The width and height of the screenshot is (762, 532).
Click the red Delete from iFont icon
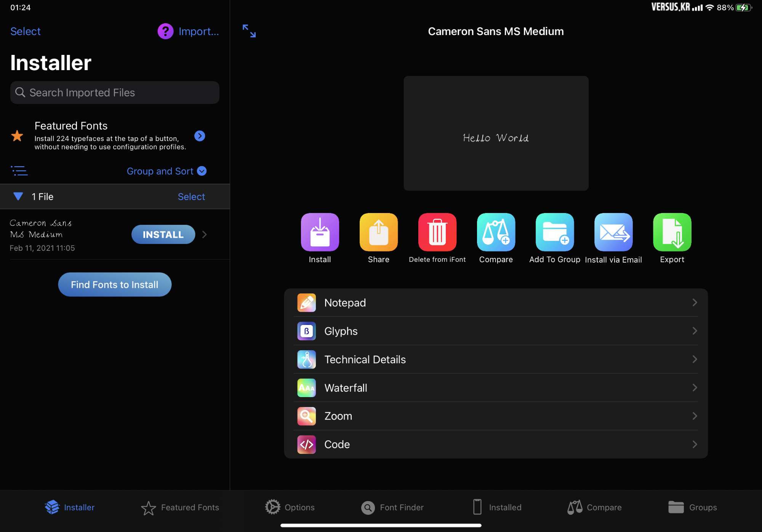point(437,232)
